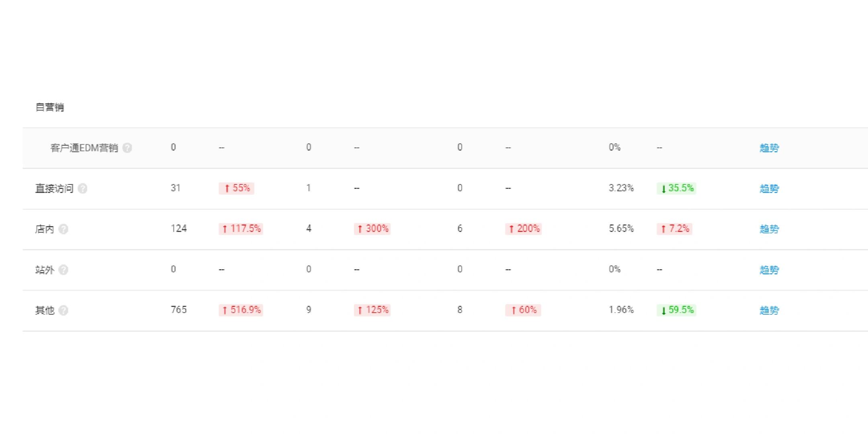The height and width of the screenshot is (434, 868).
Task: Click the green 35.5% decrease badge
Action: 676,188
